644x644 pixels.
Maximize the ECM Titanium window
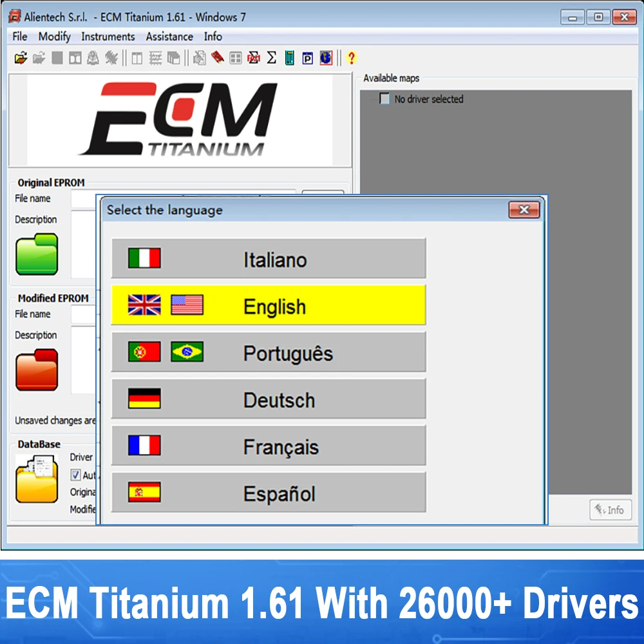pos(598,17)
